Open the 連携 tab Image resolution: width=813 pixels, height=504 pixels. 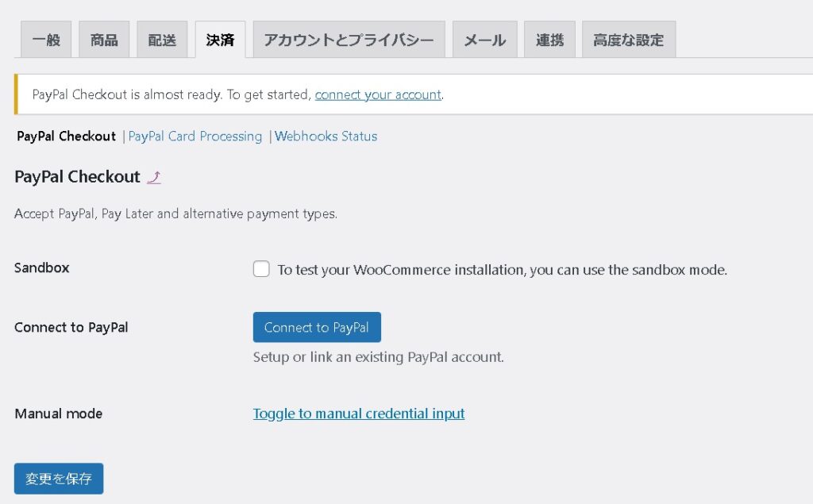tap(549, 40)
